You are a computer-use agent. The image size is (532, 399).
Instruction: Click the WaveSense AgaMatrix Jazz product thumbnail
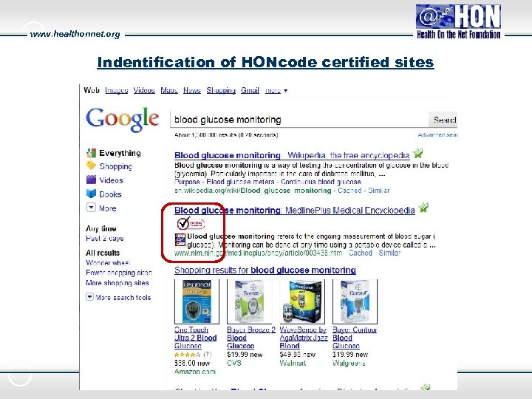coord(302,301)
